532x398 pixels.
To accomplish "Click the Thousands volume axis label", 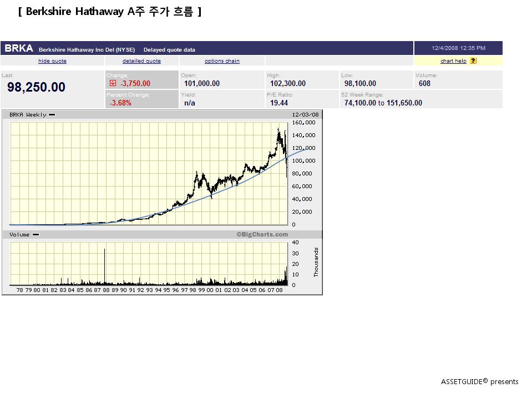I will tap(316, 262).
